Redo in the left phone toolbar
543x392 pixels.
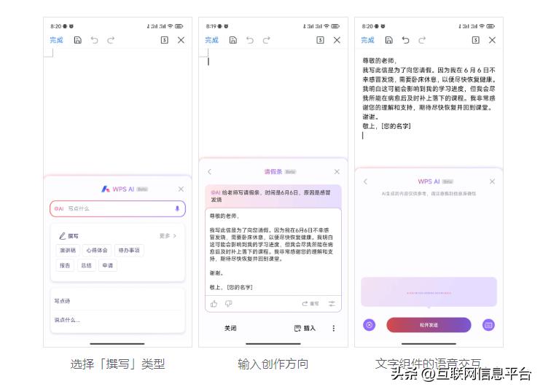[x=111, y=40]
